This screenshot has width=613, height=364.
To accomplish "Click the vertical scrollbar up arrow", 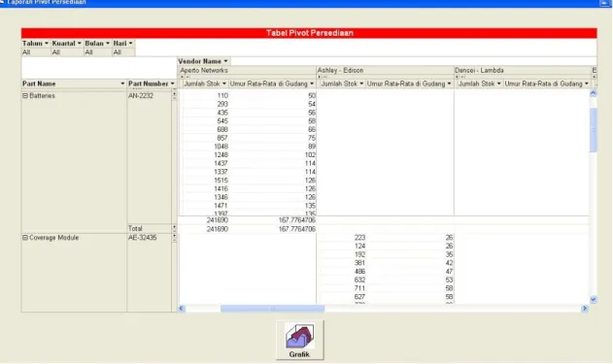I will coord(593,93).
